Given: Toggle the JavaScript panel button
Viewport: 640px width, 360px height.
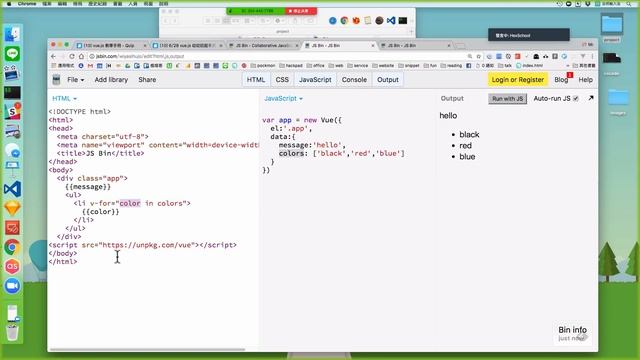Looking at the screenshot, I should tap(315, 80).
